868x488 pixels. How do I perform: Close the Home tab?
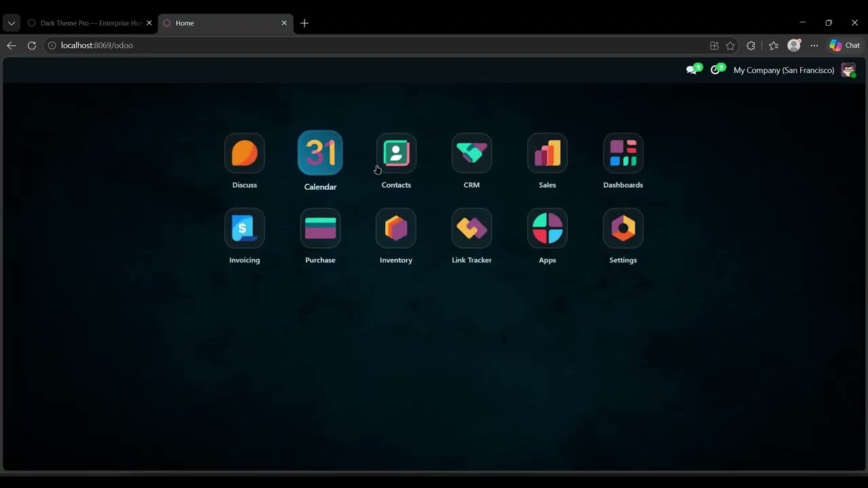coord(284,23)
